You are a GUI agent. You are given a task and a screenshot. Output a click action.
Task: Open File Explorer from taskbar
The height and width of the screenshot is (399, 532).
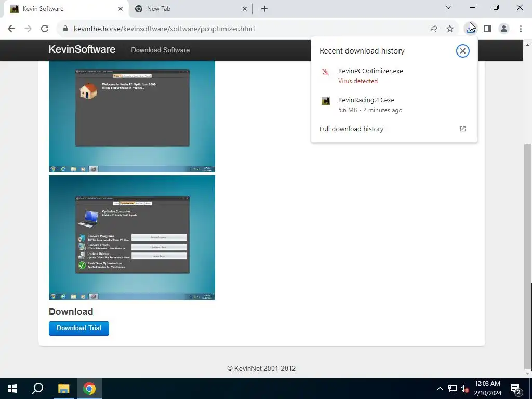click(63, 389)
